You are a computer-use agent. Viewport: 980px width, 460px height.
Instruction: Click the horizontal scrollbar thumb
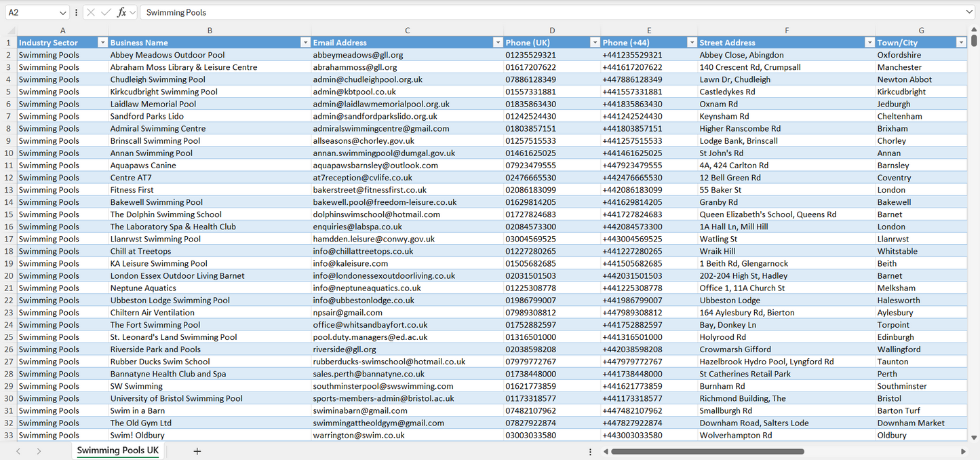click(x=707, y=451)
